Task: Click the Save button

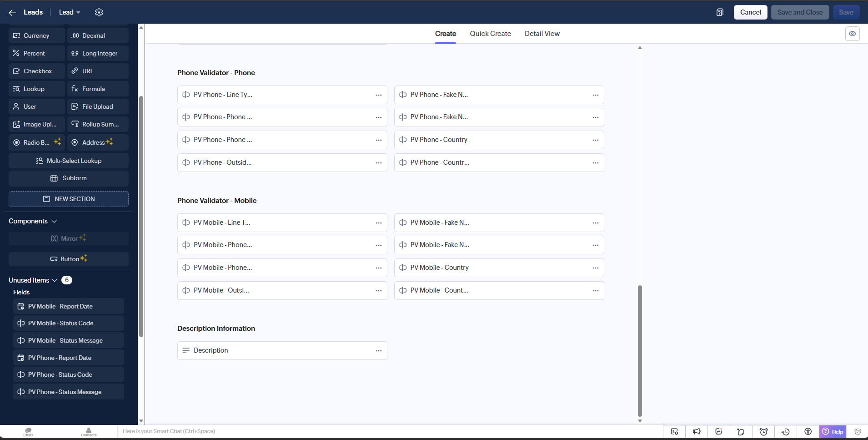Action: coord(846,12)
